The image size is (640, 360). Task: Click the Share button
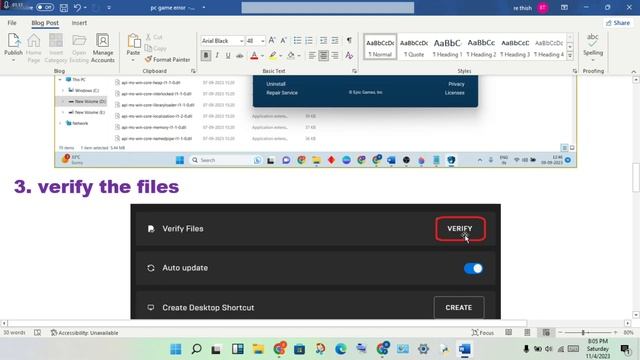(x=618, y=23)
